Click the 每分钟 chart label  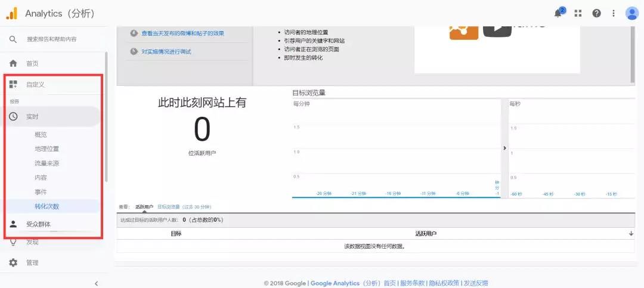[302, 104]
